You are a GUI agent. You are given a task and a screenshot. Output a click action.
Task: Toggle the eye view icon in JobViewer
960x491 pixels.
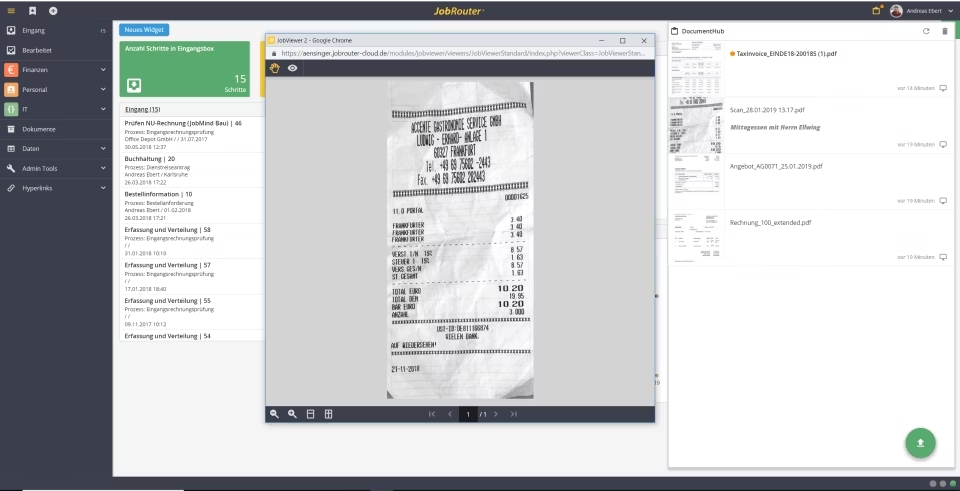293,68
